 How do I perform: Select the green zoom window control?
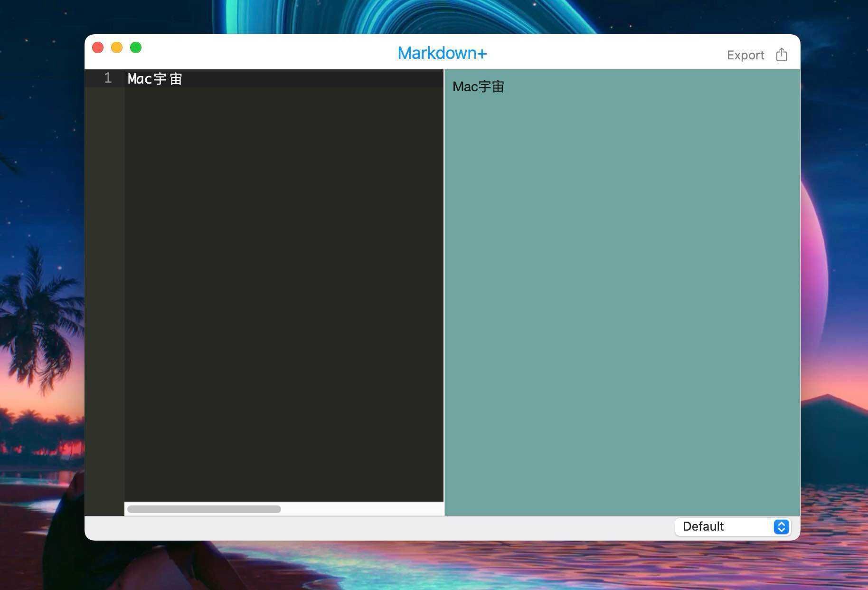coord(135,48)
